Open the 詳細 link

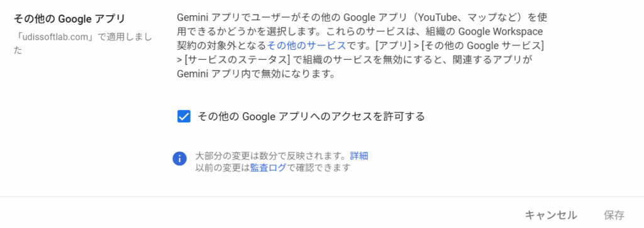coord(359,156)
